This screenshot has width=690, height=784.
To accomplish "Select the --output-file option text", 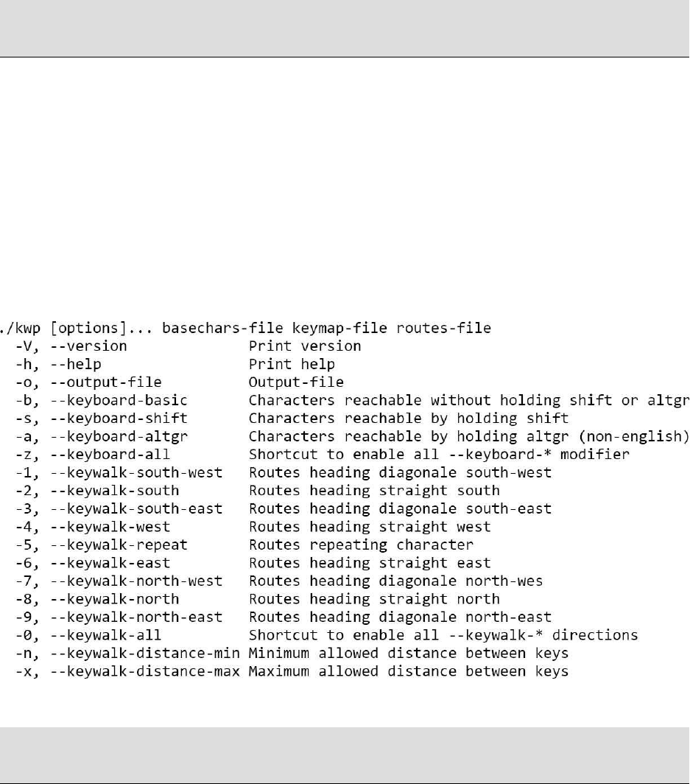I will click(106, 382).
